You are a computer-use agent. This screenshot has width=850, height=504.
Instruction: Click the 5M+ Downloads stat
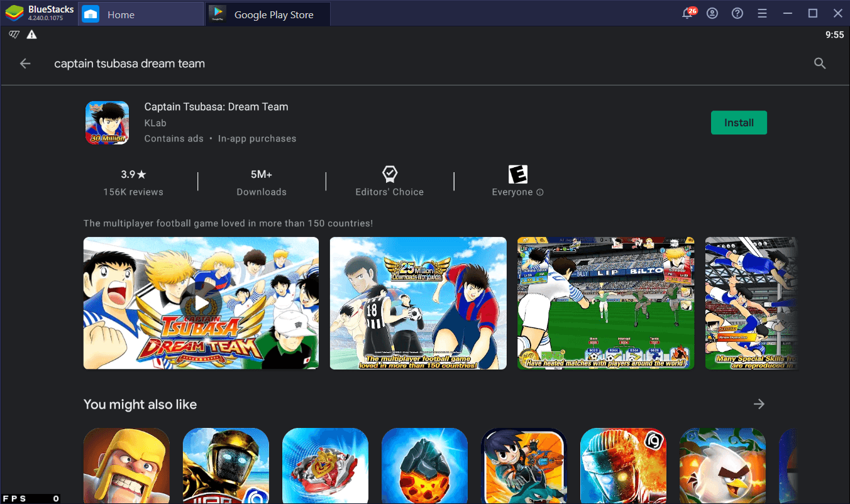(262, 182)
